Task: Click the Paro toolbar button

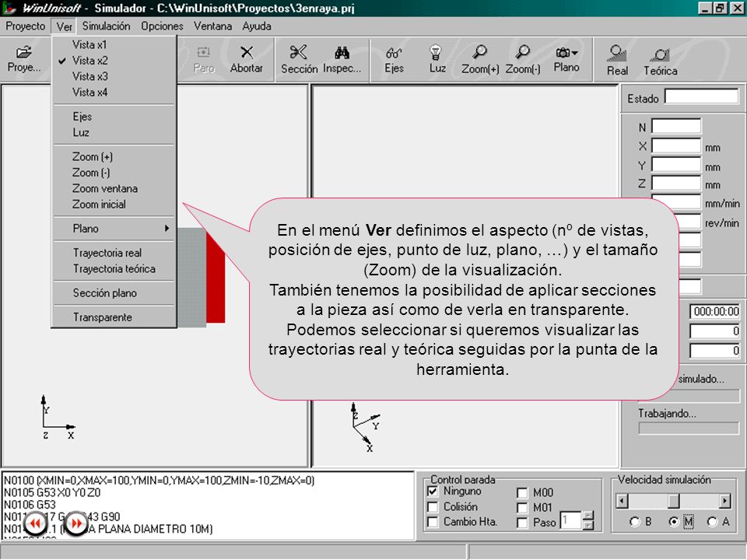Action: pyautogui.click(x=204, y=60)
